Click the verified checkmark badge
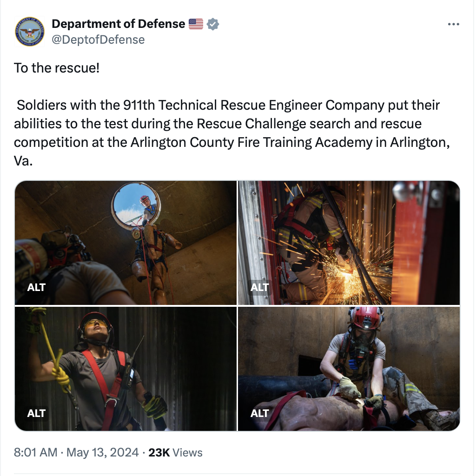The height and width of the screenshot is (476, 476). point(213,24)
